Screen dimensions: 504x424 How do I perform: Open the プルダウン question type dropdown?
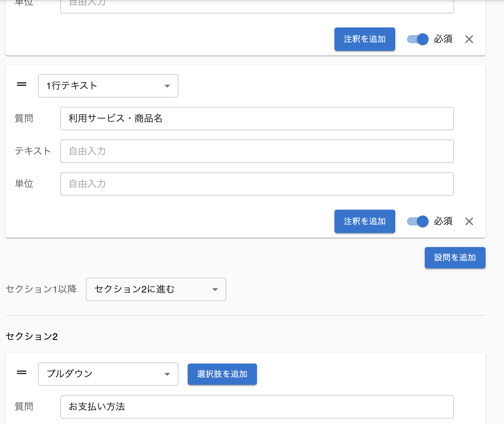108,374
